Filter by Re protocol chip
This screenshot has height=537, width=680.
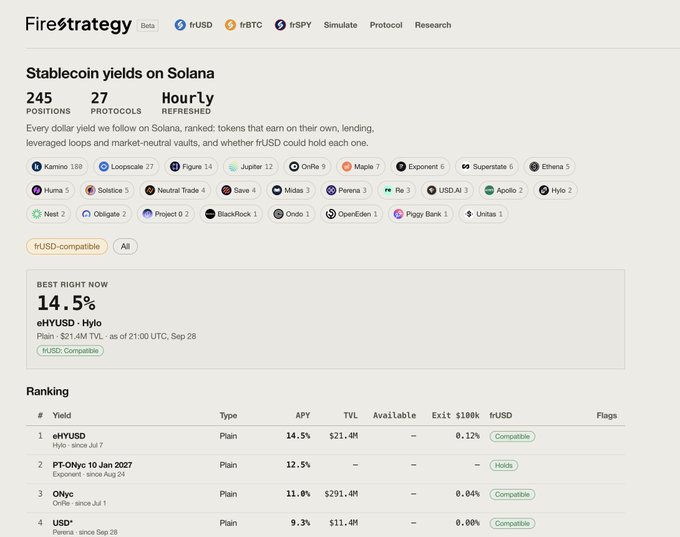[x=397, y=190]
